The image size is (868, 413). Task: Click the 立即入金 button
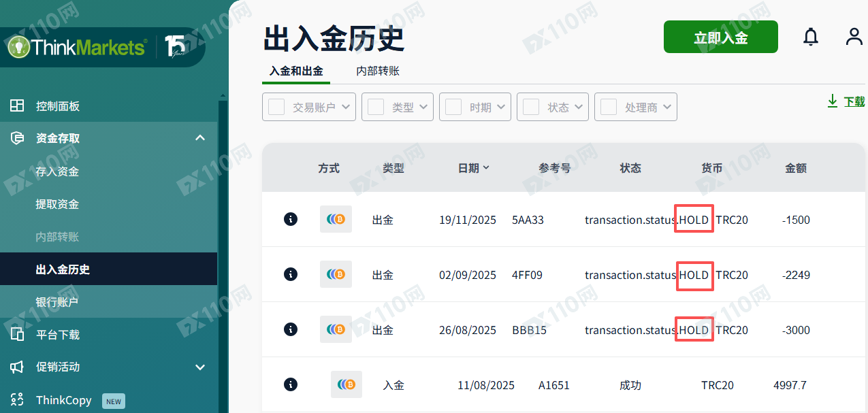[x=720, y=37]
